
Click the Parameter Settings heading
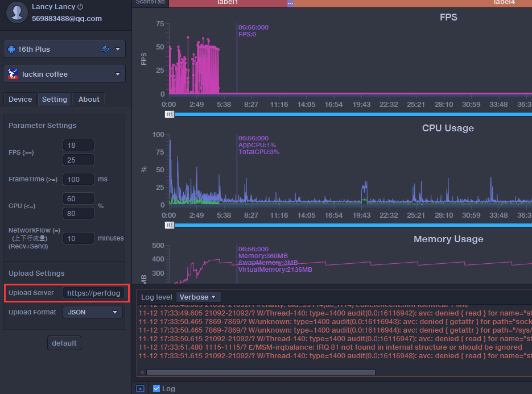coord(43,126)
